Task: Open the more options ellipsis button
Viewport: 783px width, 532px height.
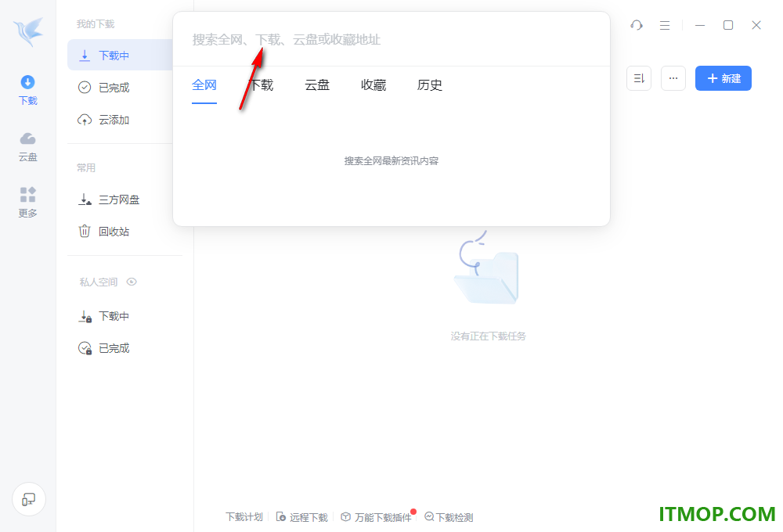Action: click(673, 78)
